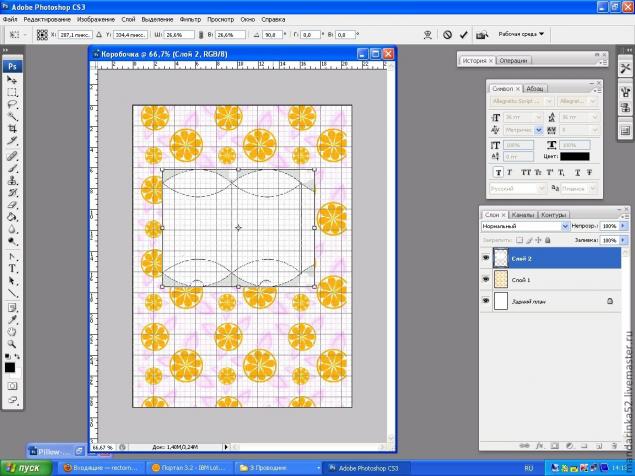
Task: Open the Файл menu
Action: click(x=10, y=19)
